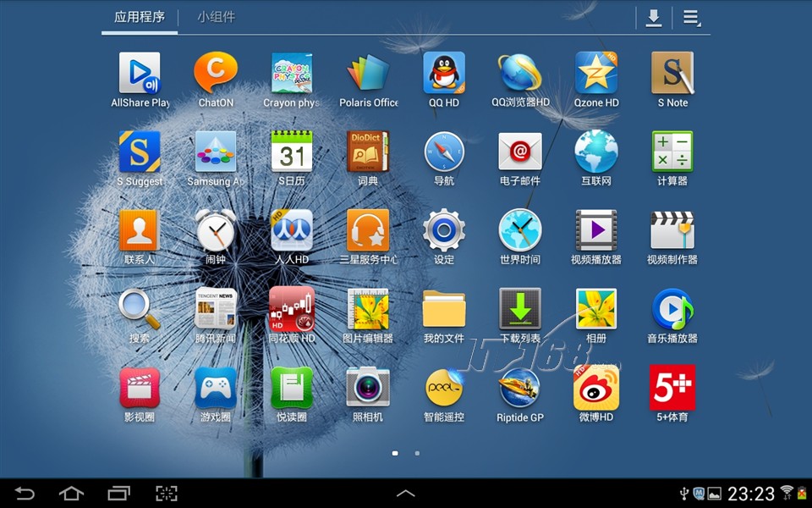Open clock 23:23 in status bar
The width and height of the screenshot is (812, 508).
(751, 494)
